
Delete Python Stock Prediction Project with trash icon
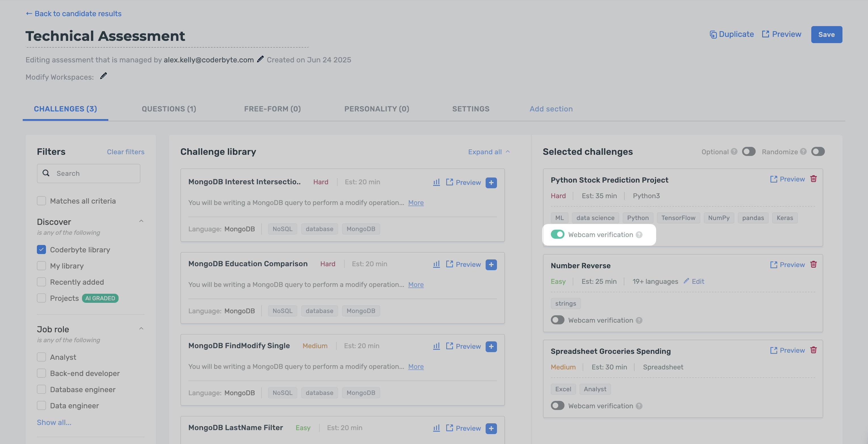813,179
